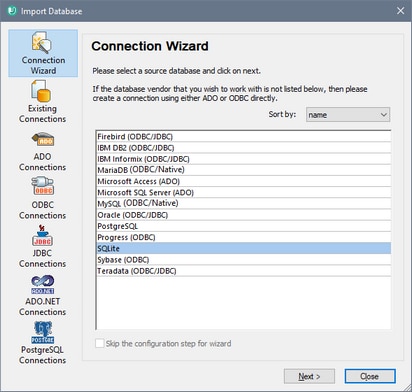This screenshot has height=392, width=412.
Task: Toggle the Skip configuration step checkbox
Action: coord(99,343)
